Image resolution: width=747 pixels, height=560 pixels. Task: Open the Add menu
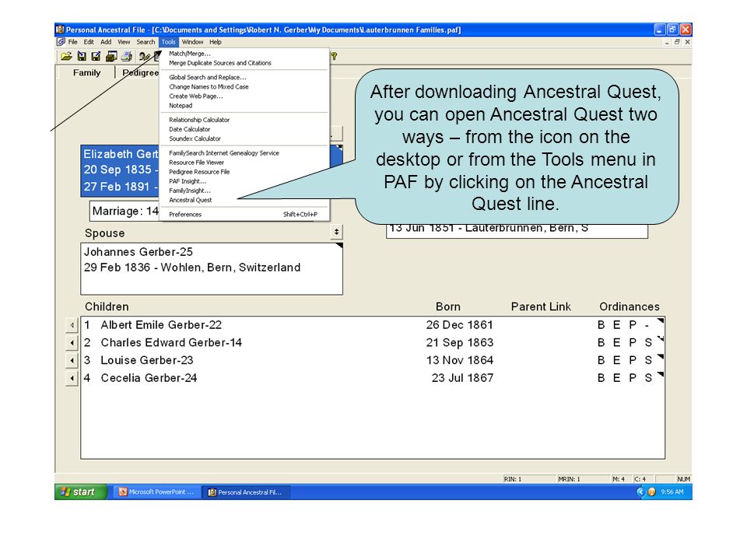(106, 42)
